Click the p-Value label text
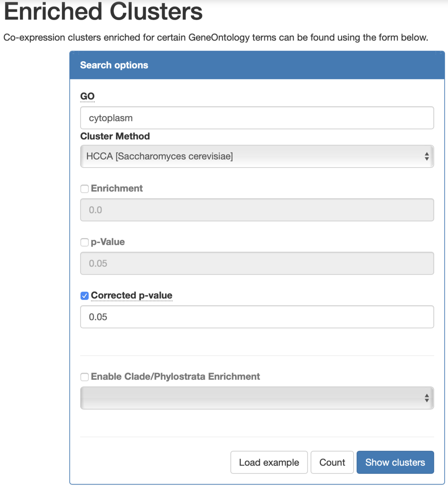Viewport: 448px width, 486px height. [x=108, y=242]
